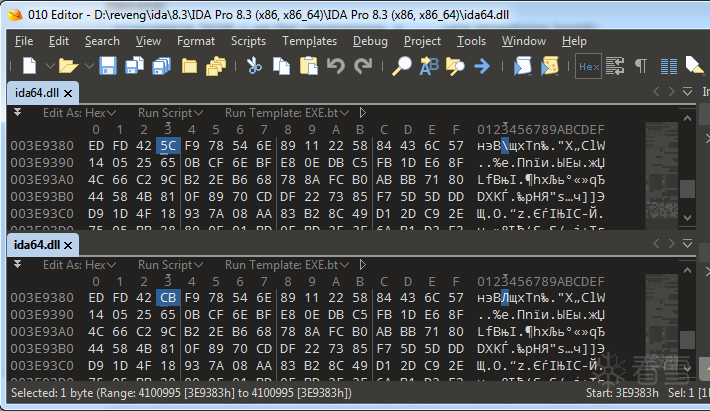
Task: Select byte 5C in the upper hex pane
Action: (x=168, y=146)
